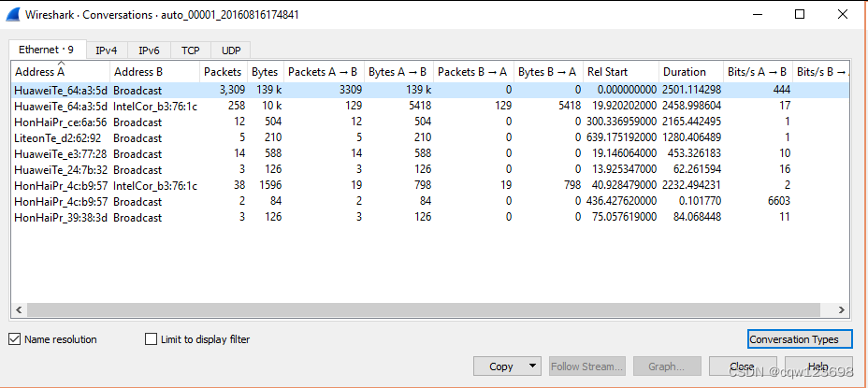Click the Close dialog button
The image size is (868, 388).
pyautogui.click(x=743, y=366)
